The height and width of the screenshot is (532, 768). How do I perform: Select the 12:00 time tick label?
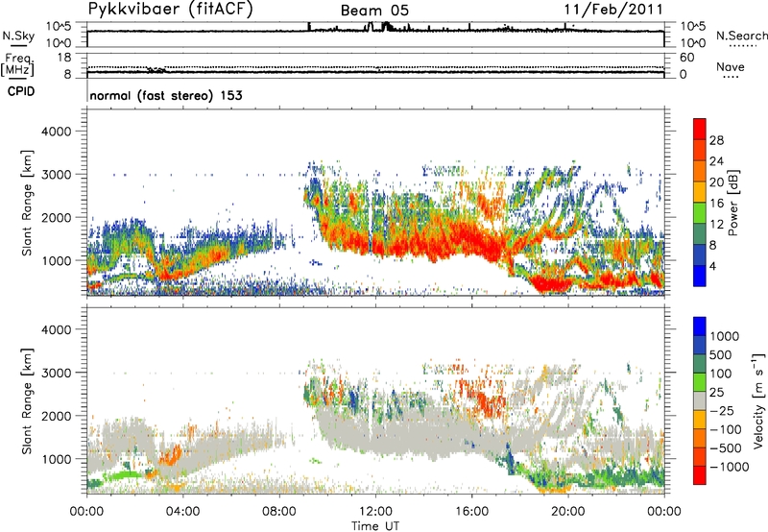pos(375,512)
